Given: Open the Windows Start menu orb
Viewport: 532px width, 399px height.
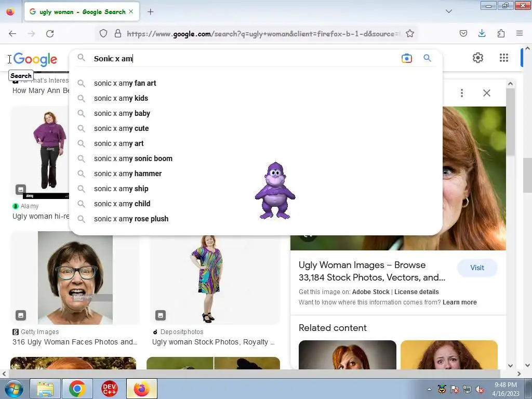Looking at the screenshot, I should (x=13, y=389).
